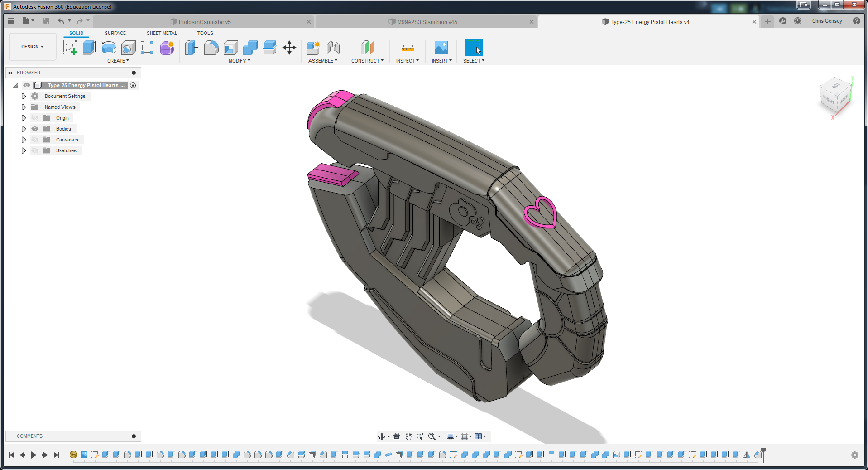Expand the Named Views node

pyautogui.click(x=24, y=107)
